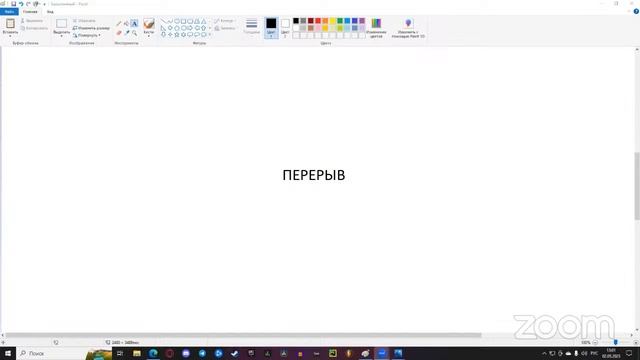Open Edit colors (Изменение цветов) palette

click(x=376, y=28)
